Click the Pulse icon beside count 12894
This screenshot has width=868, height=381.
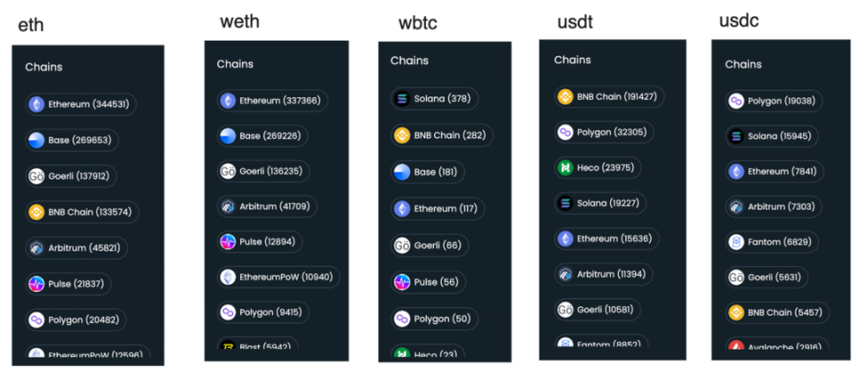click(x=229, y=241)
